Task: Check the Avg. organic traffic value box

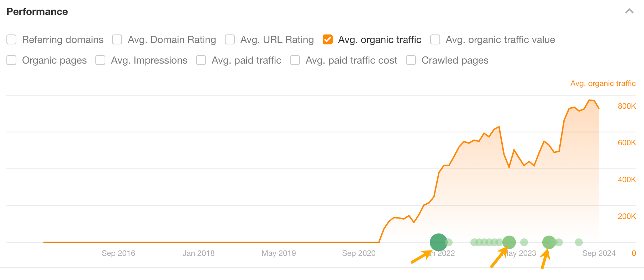Action: (435, 39)
